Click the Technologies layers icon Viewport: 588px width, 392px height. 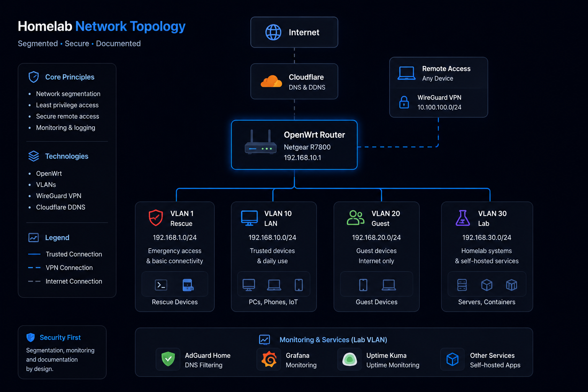pyautogui.click(x=34, y=156)
